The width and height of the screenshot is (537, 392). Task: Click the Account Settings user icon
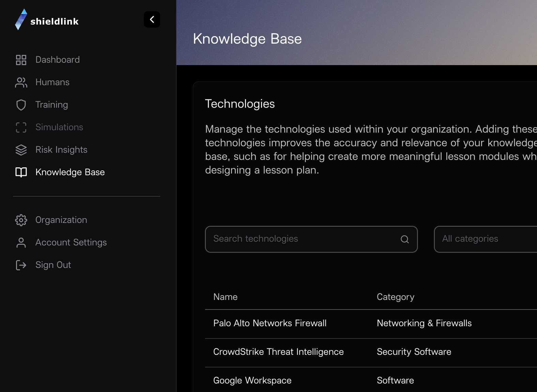[x=21, y=243]
